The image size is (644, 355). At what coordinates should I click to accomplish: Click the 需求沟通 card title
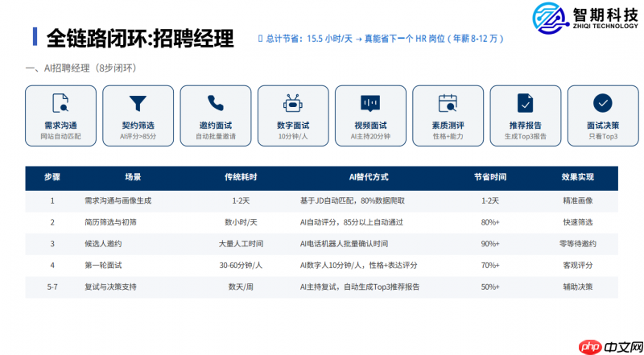61,126
